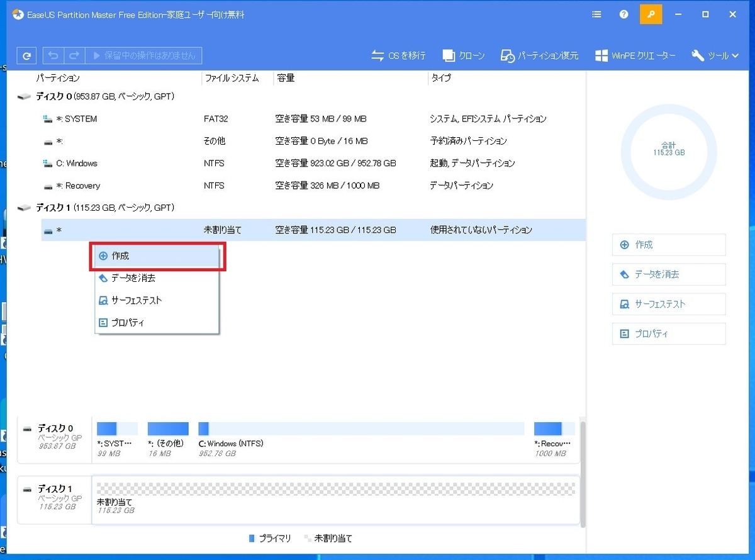This screenshot has height=560, width=755.
Task: Click surface test icon in context menu
Action: 104,300
